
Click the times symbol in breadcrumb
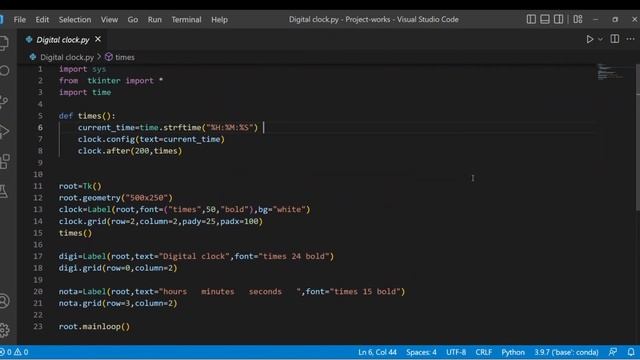[x=124, y=57]
